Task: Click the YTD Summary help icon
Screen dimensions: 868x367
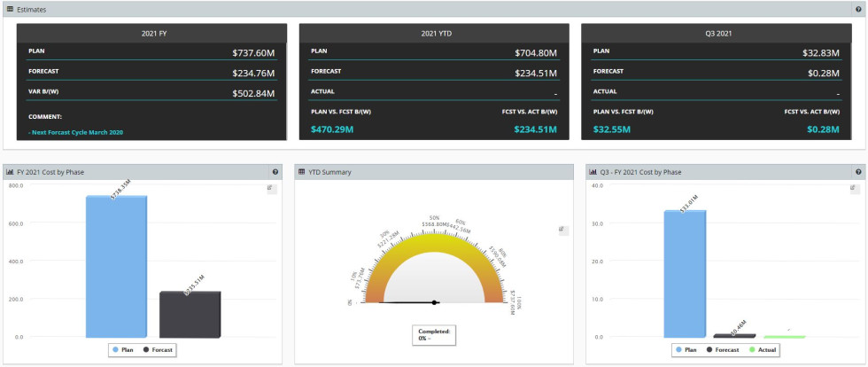Action: tap(568, 172)
